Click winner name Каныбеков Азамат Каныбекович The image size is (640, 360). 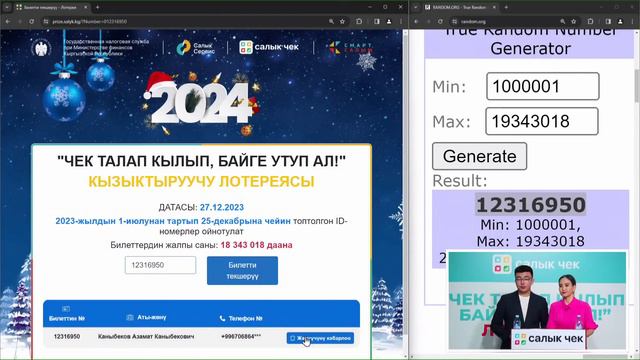tap(146, 336)
